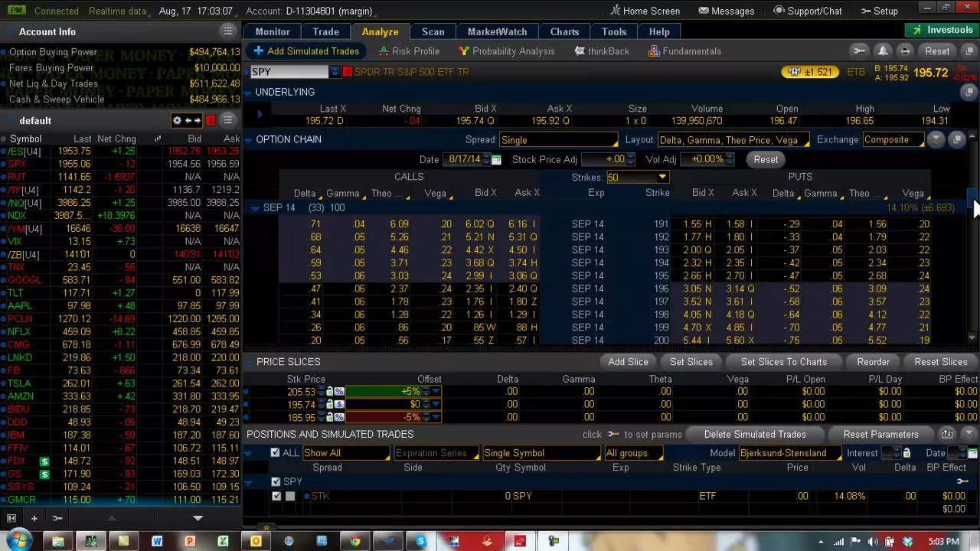
Task: Open Account Info panel menu icon
Action: click(228, 31)
